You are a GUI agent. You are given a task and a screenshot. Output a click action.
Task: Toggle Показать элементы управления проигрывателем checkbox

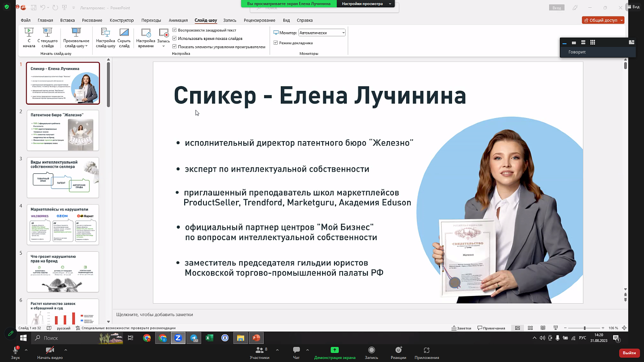click(174, 46)
